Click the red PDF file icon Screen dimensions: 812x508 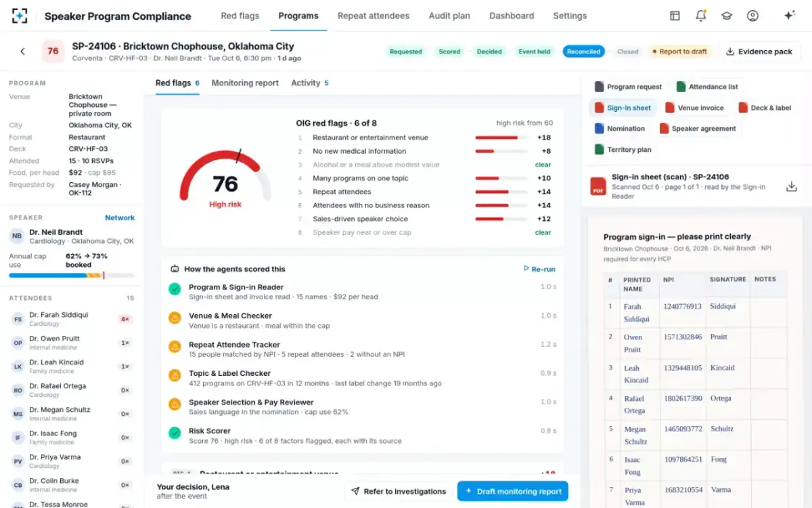pos(598,186)
